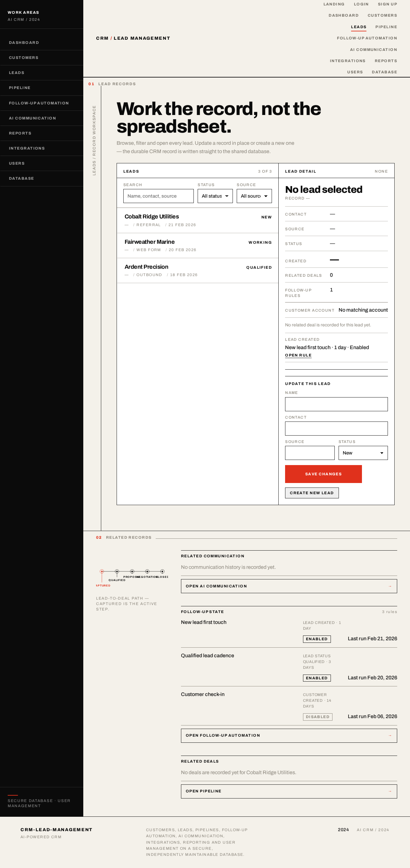Open Reports in the sidebar
This screenshot has width=410, height=868.
41,133
